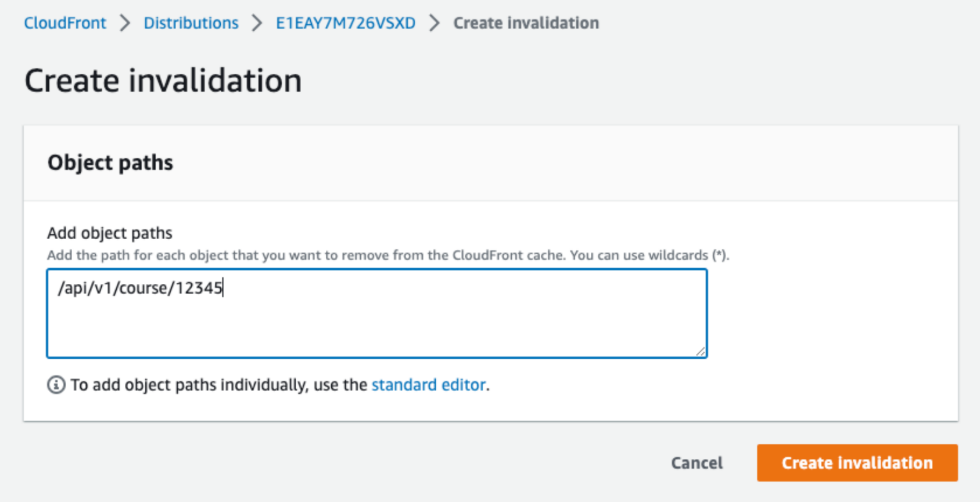Select the Create invalidation breadcrumb item
Screen dimensions: 980x502
click(x=526, y=23)
